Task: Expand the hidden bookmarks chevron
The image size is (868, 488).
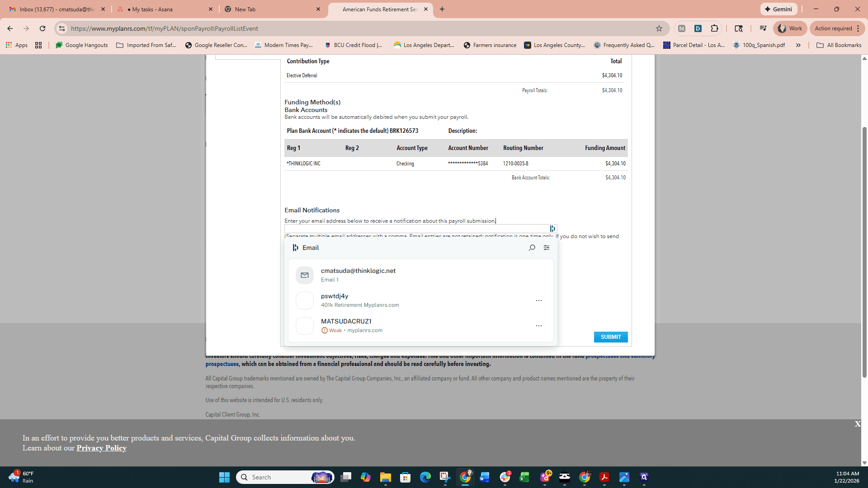Action: pyautogui.click(x=798, y=45)
